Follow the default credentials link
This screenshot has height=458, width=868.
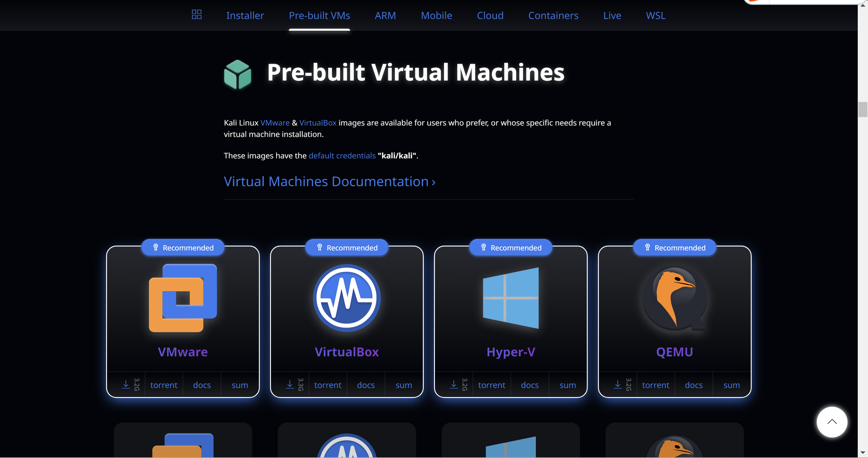pyautogui.click(x=342, y=155)
